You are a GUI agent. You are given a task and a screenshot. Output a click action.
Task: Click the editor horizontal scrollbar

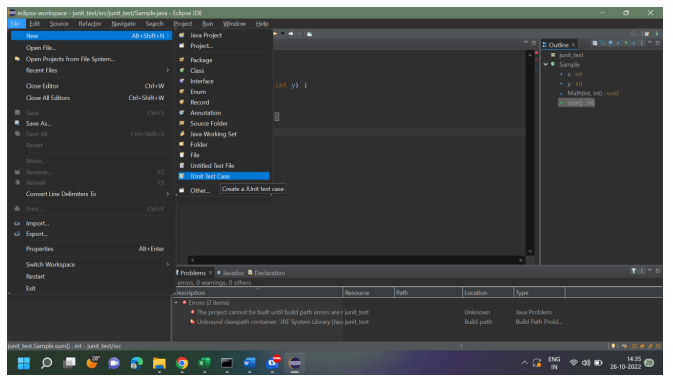tap(356, 260)
